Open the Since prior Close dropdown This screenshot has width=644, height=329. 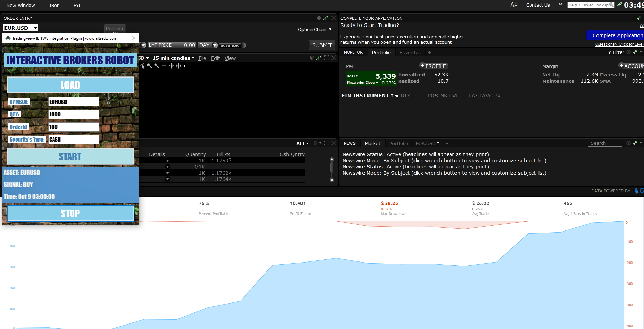tap(362, 83)
